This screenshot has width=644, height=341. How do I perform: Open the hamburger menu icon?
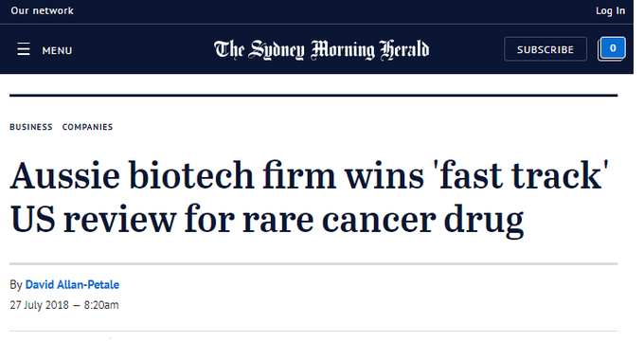coord(24,49)
